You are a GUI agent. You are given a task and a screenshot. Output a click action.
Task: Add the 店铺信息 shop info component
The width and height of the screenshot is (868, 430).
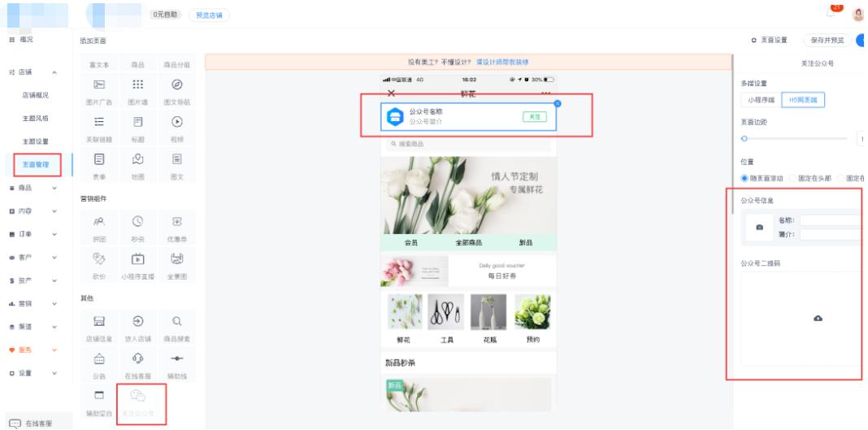[99, 328]
